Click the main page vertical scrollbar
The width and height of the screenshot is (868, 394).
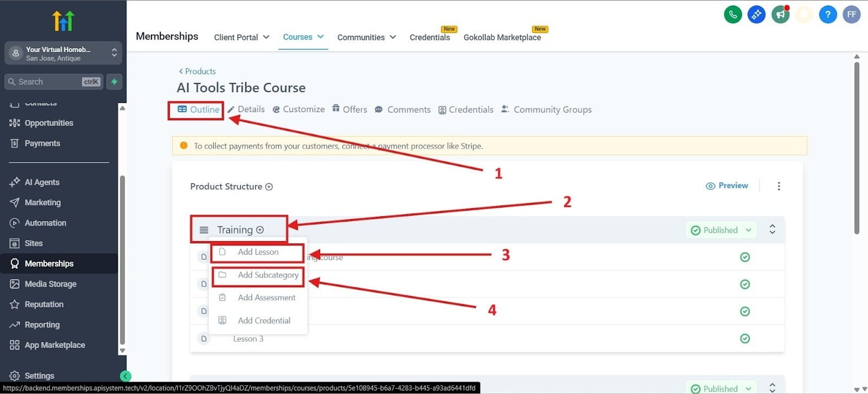[857, 147]
